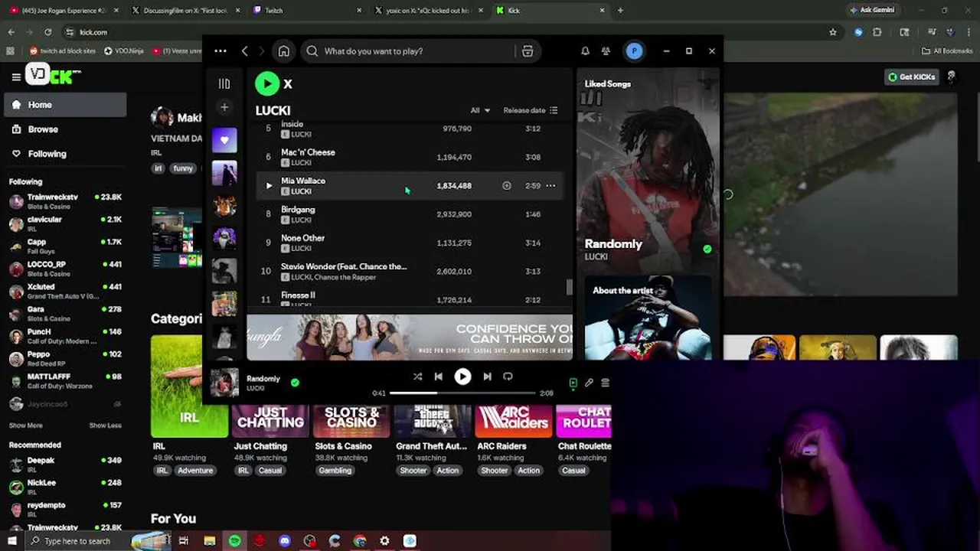Image resolution: width=980 pixels, height=551 pixels.
Task: Open the Spotify profile avatar
Action: pos(634,51)
